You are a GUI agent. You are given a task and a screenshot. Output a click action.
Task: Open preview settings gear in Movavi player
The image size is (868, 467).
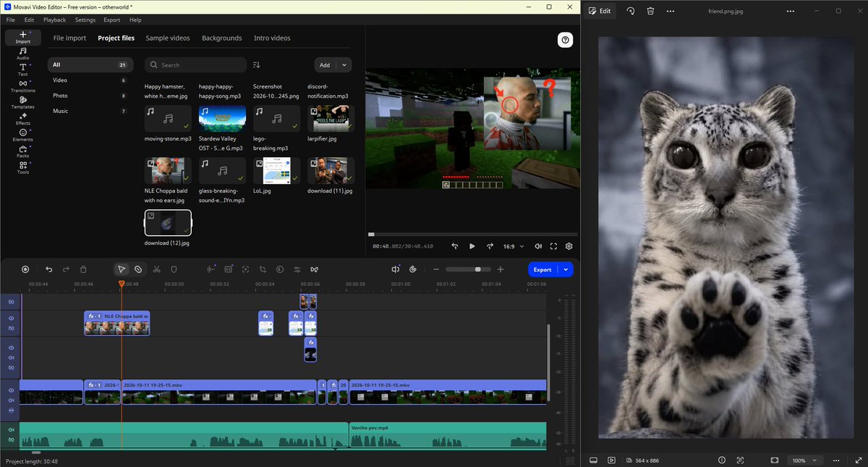point(569,246)
